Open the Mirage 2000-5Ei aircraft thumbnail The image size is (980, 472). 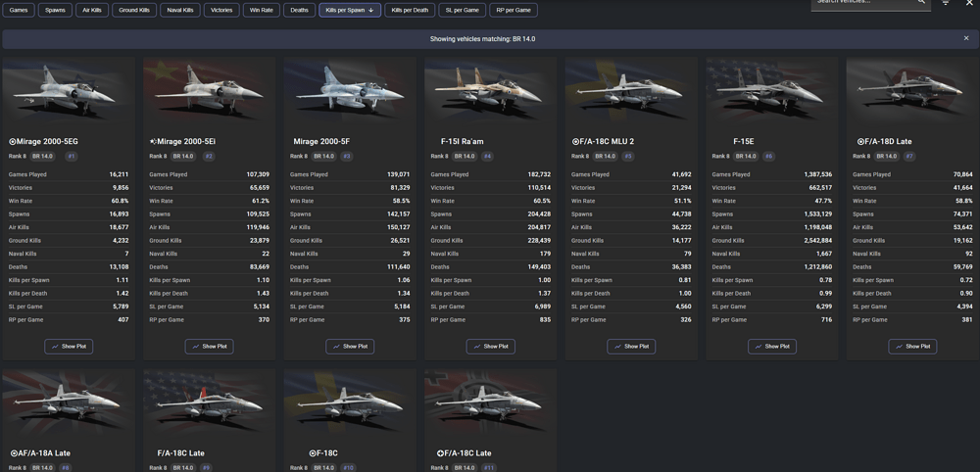pos(210,92)
